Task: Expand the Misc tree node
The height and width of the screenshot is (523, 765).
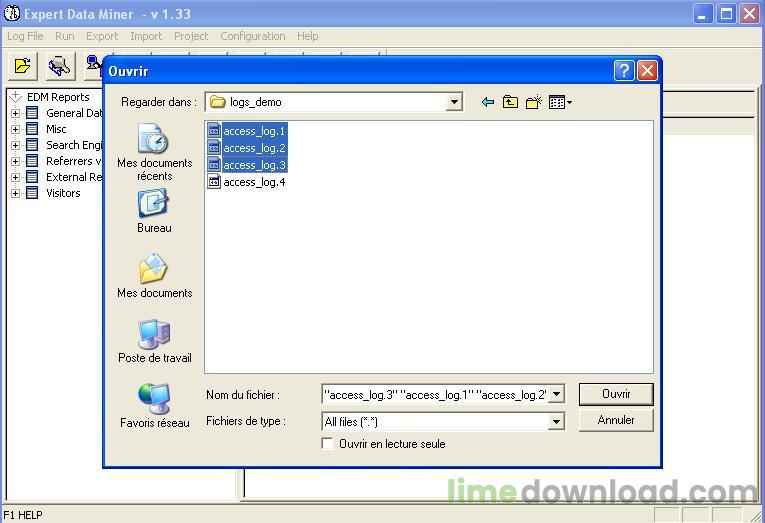Action: coord(16,129)
